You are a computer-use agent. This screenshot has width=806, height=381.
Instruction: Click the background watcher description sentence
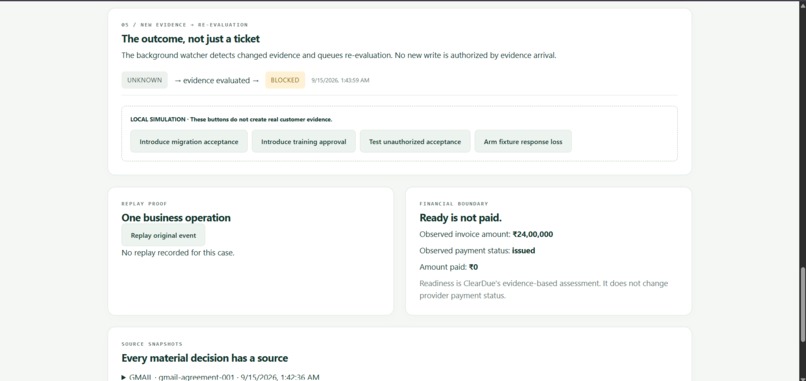(339, 55)
